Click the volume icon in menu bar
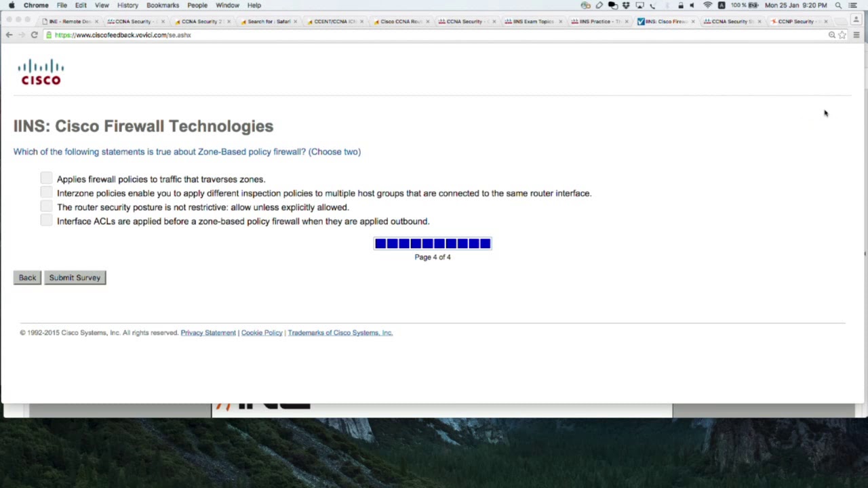 tap(692, 5)
